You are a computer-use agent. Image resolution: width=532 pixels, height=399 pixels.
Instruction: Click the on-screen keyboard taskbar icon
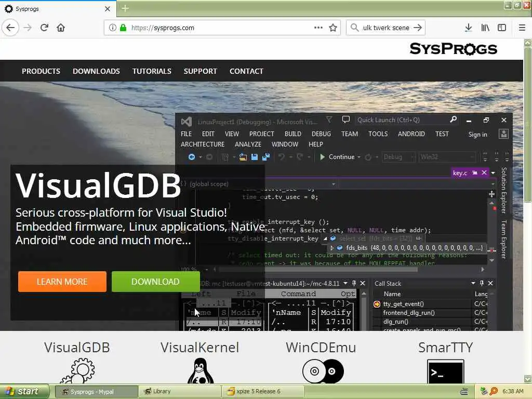[x=464, y=392]
